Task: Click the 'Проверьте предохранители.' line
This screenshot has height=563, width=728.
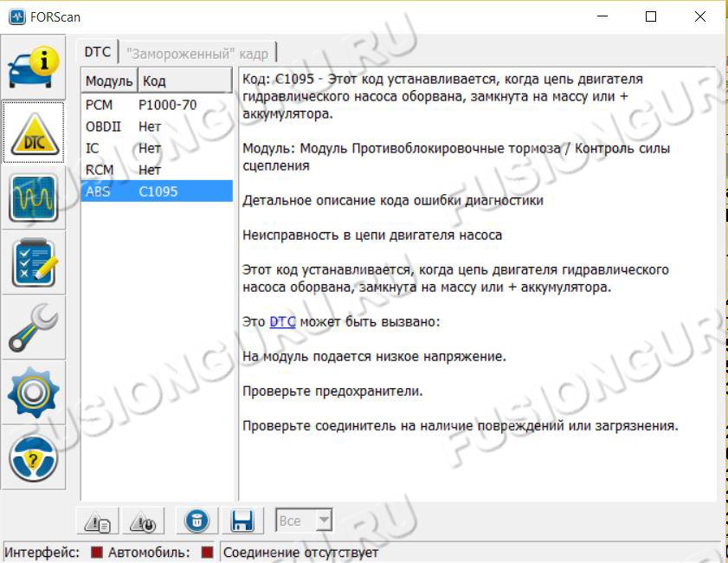Action: [x=332, y=392]
